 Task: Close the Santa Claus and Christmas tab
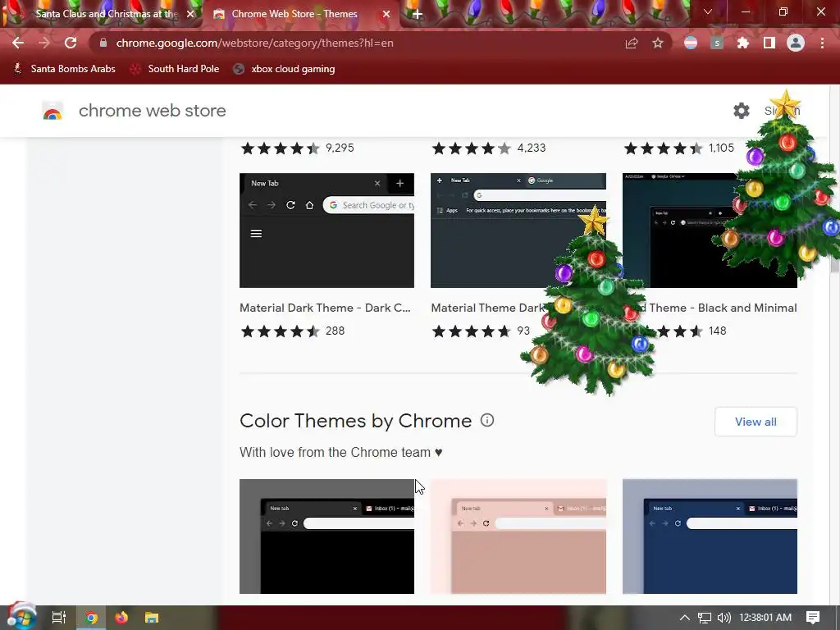pyautogui.click(x=190, y=14)
